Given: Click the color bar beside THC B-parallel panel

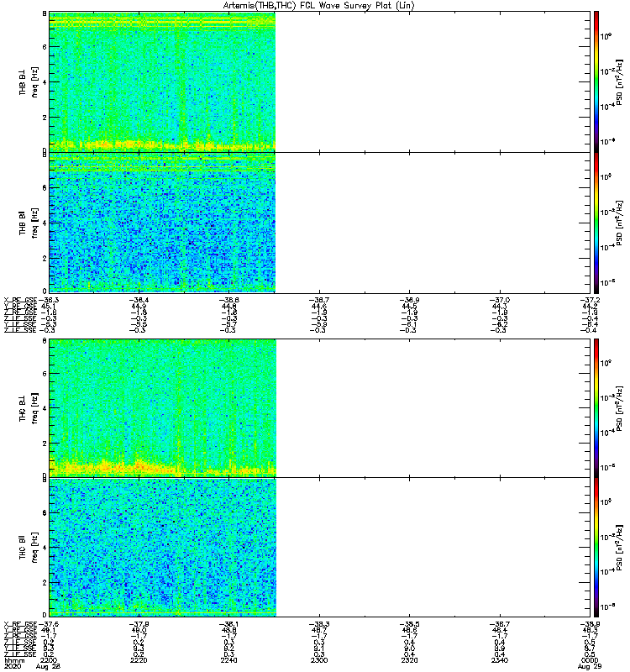Looking at the screenshot, I should 596,548.
